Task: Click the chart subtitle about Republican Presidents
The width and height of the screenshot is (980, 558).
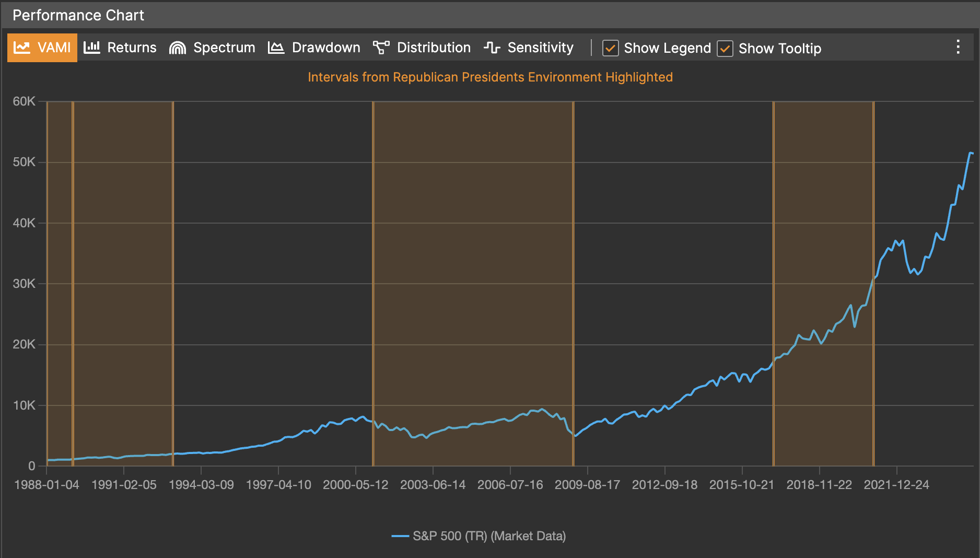Action: pyautogui.click(x=490, y=77)
